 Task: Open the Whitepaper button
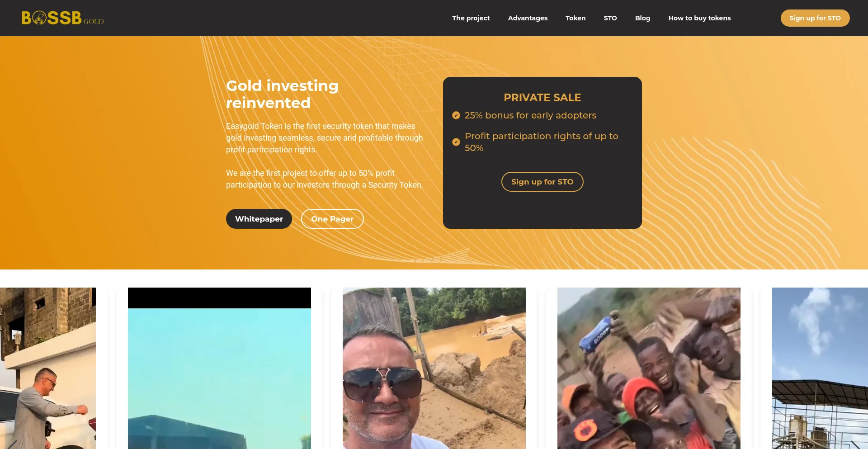coord(259,219)
